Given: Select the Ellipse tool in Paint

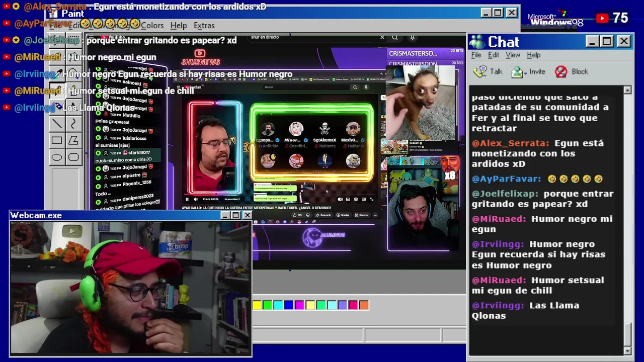Looking at the screenshot, I should pos(56,158).
